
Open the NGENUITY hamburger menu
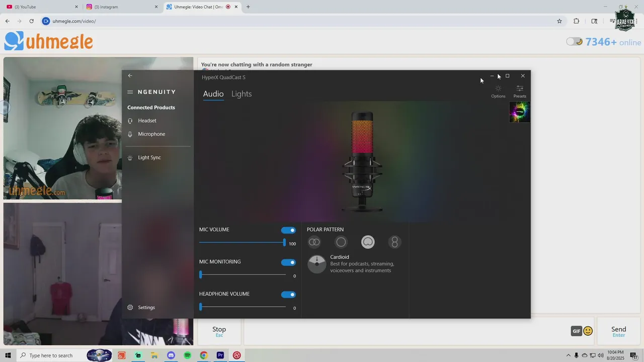130,92
